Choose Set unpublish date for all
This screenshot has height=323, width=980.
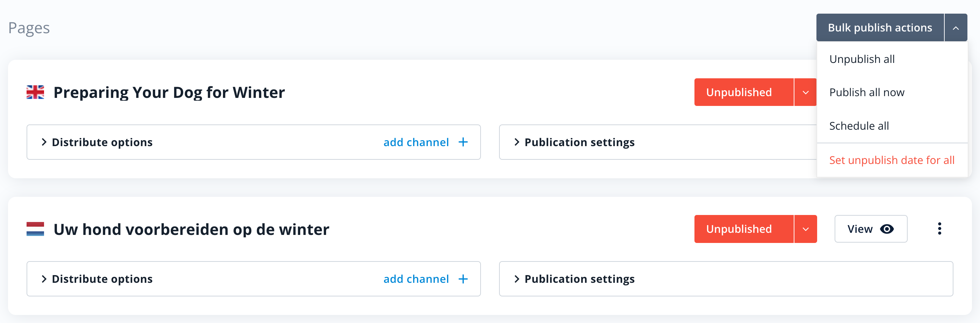coord(891,160)
